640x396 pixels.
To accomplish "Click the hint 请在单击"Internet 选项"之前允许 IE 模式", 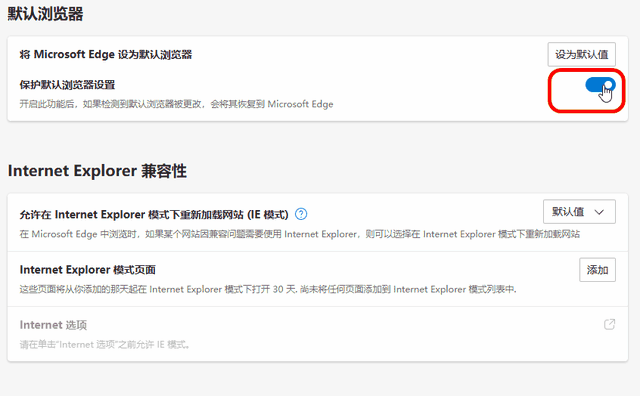I will (105, 345).
